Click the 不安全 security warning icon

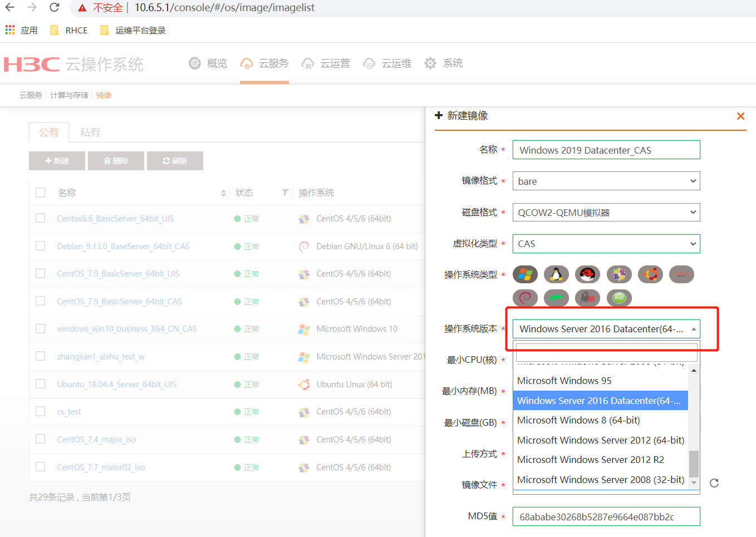82,8
